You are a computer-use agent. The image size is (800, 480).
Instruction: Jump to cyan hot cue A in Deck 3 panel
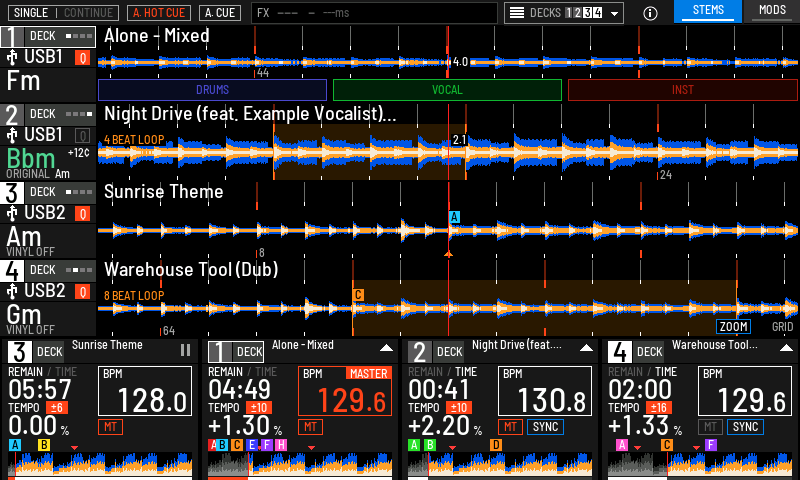[x=15, y=445]
